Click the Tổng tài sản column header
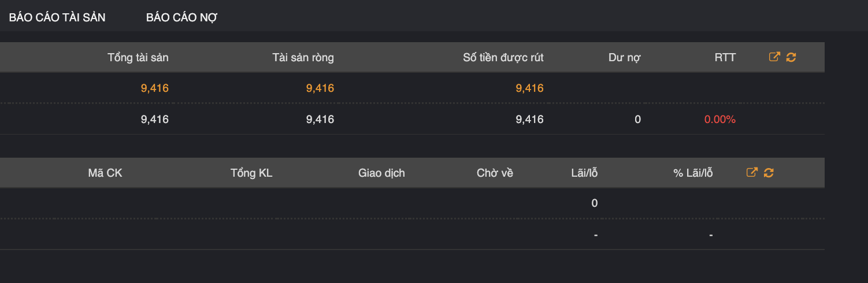The height and width of the screenshot is (283, 868). click(138, 58)
